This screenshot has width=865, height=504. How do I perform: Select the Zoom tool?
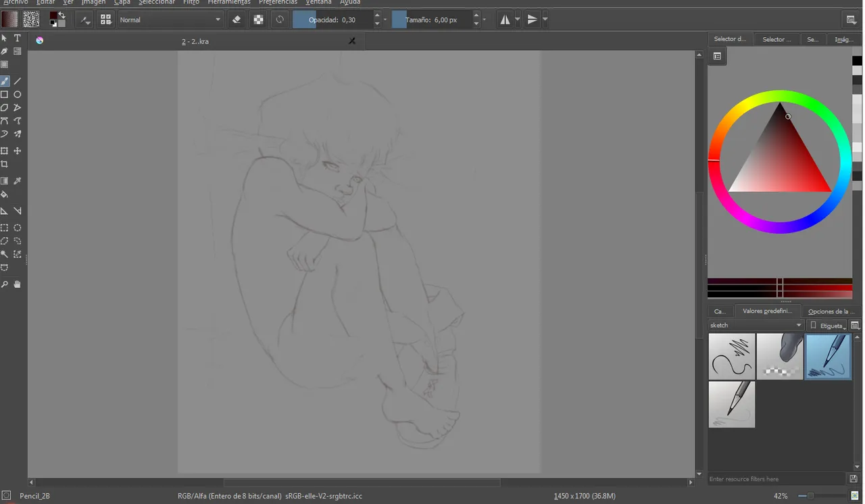click(x=5, y=284)
